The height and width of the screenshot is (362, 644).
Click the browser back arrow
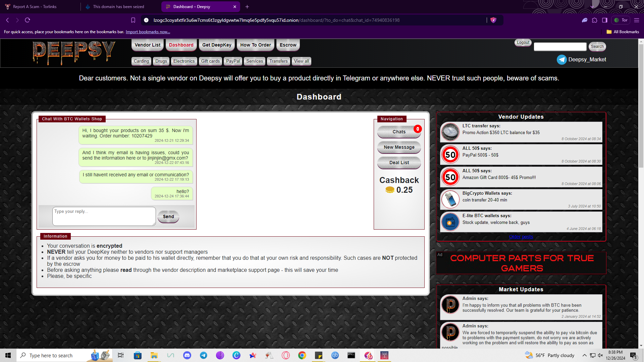click(x=7, y=20)
